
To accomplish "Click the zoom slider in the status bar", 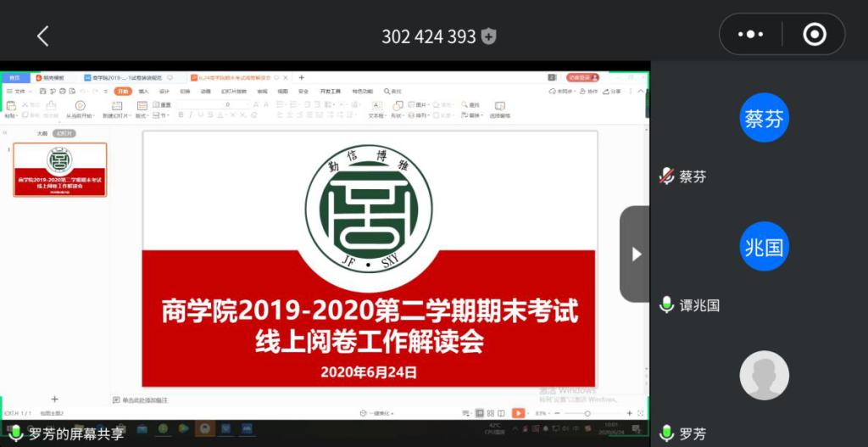I will tap(588, 413).
